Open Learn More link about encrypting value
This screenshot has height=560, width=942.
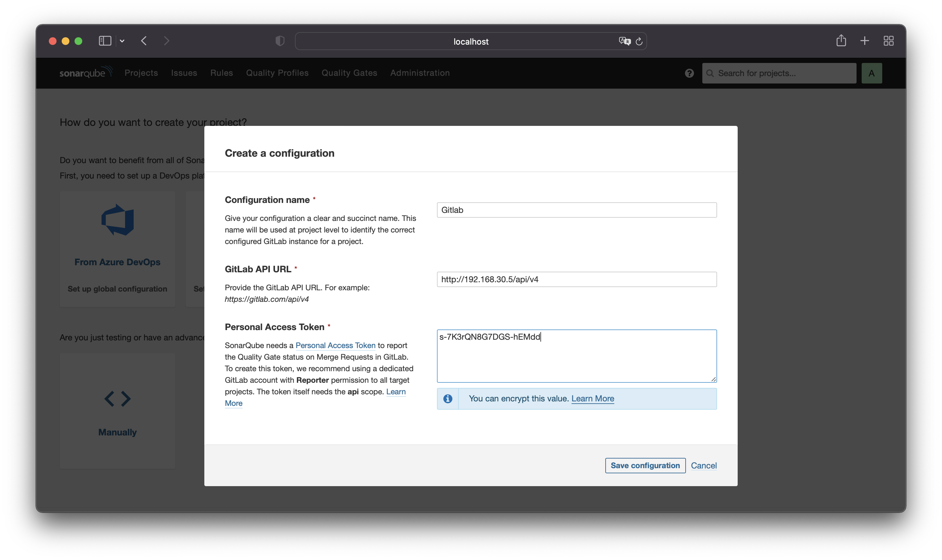(x=592, y=398)
